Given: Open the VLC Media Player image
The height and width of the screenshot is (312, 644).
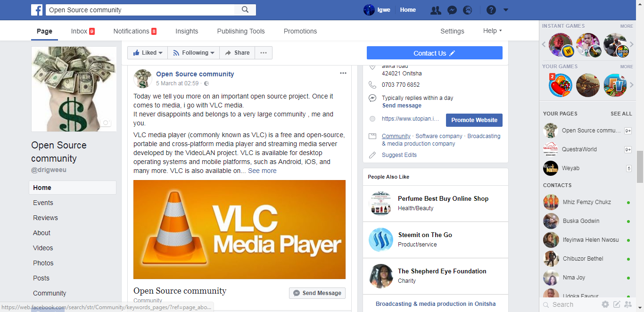Looking at the screenshot, I should coord(239,230).
